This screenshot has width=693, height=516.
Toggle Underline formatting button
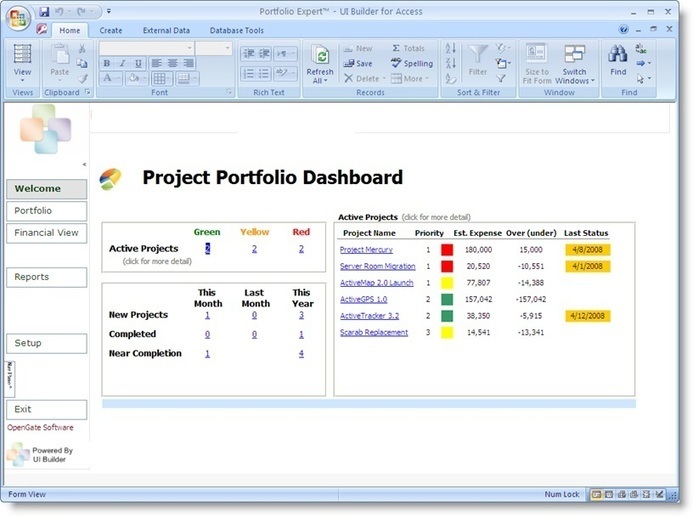[137, 63]
